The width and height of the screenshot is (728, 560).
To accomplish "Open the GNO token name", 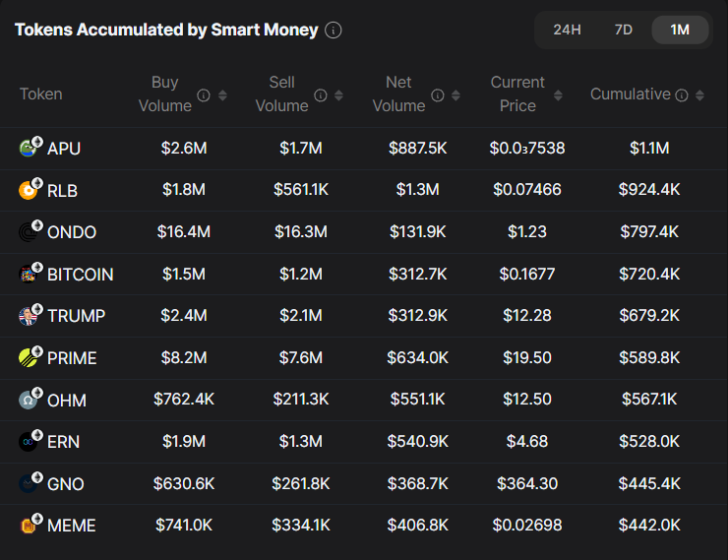I will tap(66, 484).
